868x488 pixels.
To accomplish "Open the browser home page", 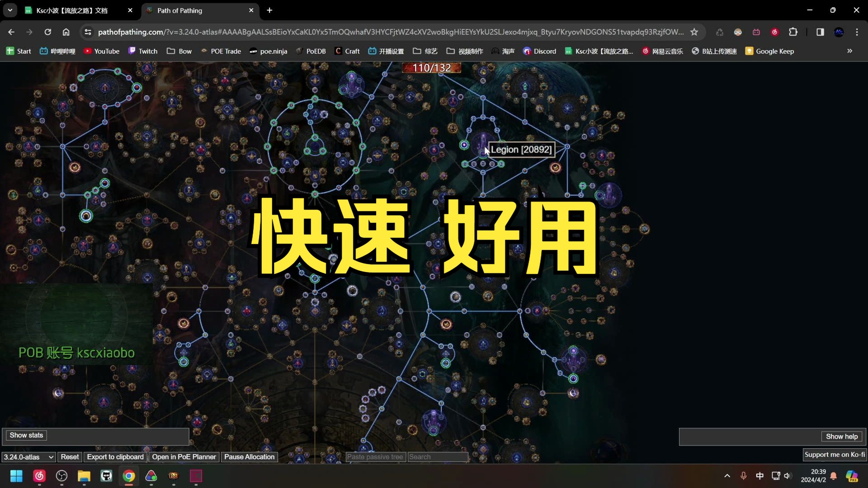I will click(66, 32).
